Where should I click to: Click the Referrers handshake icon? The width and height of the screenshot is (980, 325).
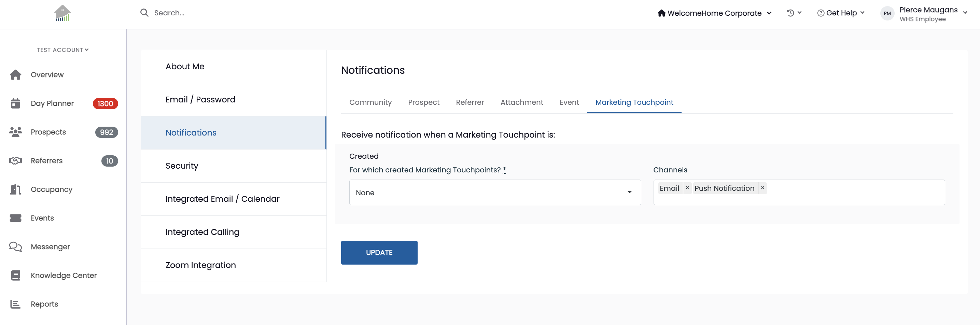16,160
